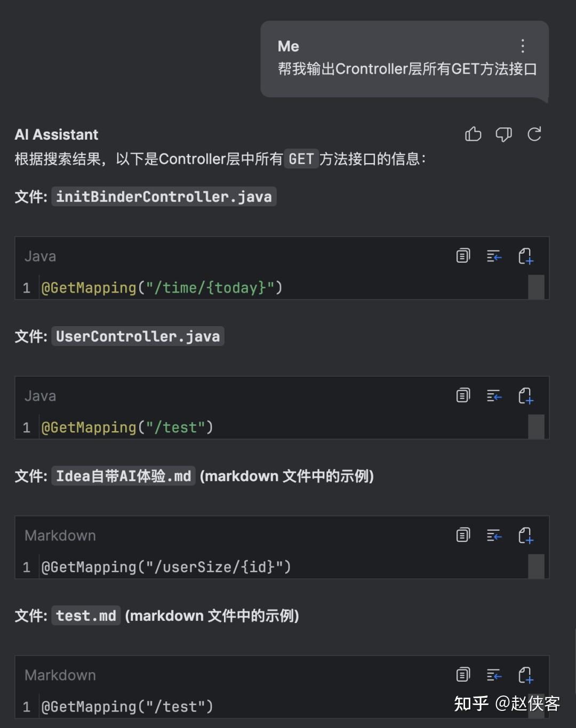Copy the initBinderController.java code snippet
This screenshot has height=728, width=576.
pyautogui.click(x=463, y=256)
